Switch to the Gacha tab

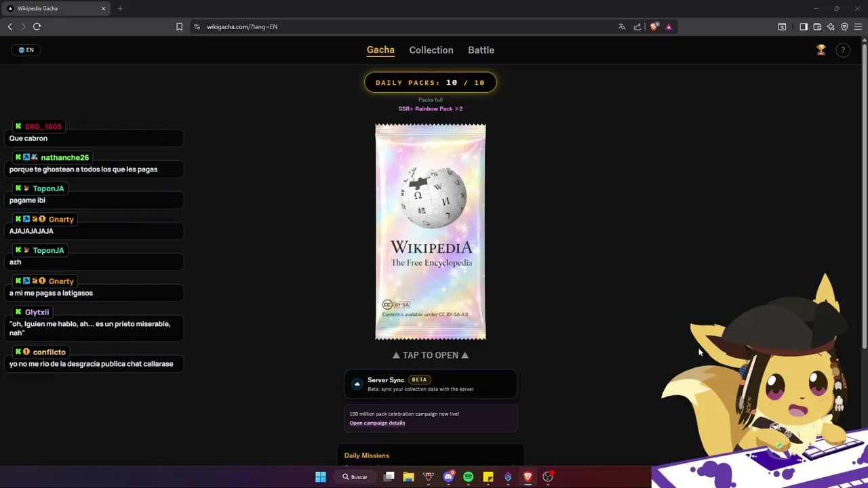pyautogui.click(x=380, y=50)
